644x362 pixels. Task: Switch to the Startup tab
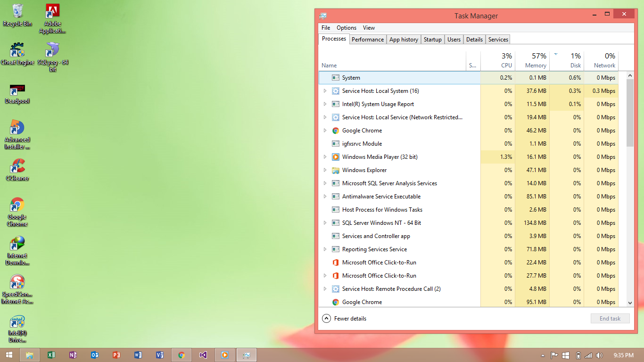432,40
